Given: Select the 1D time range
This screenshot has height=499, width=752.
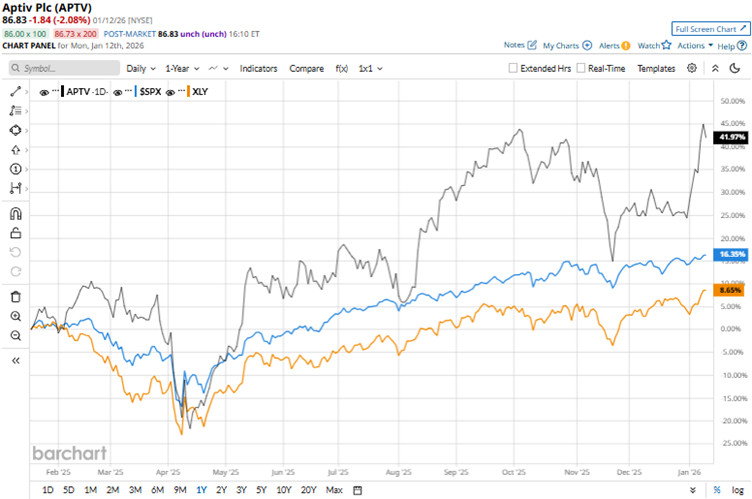Looking at the screenshot, I should [47, 490].
